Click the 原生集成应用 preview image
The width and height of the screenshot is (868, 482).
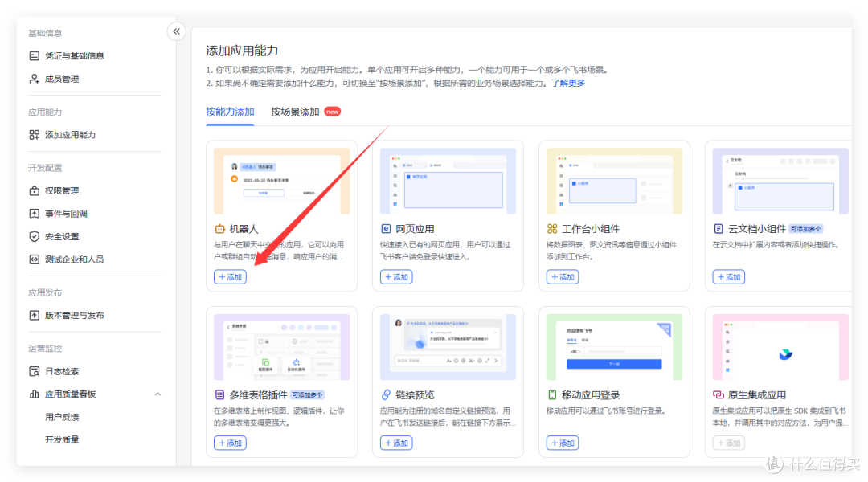(x=780, y=347)
